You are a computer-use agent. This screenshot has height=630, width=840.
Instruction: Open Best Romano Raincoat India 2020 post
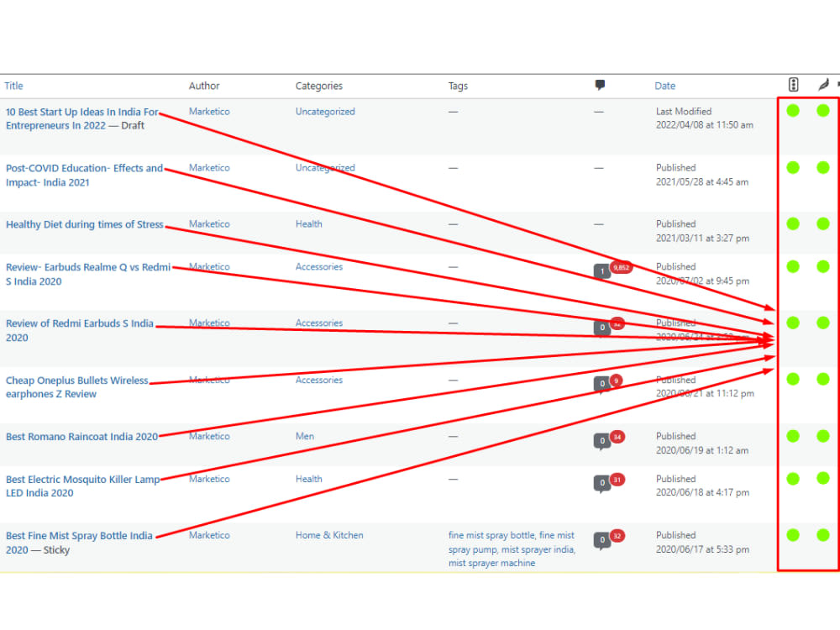[82, 437]
